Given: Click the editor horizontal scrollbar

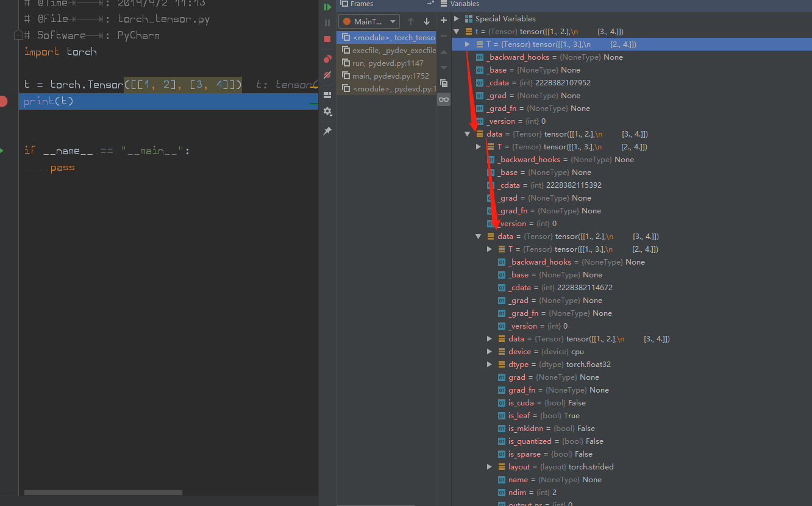Looking at the screenshot, I should click(103, 492).
